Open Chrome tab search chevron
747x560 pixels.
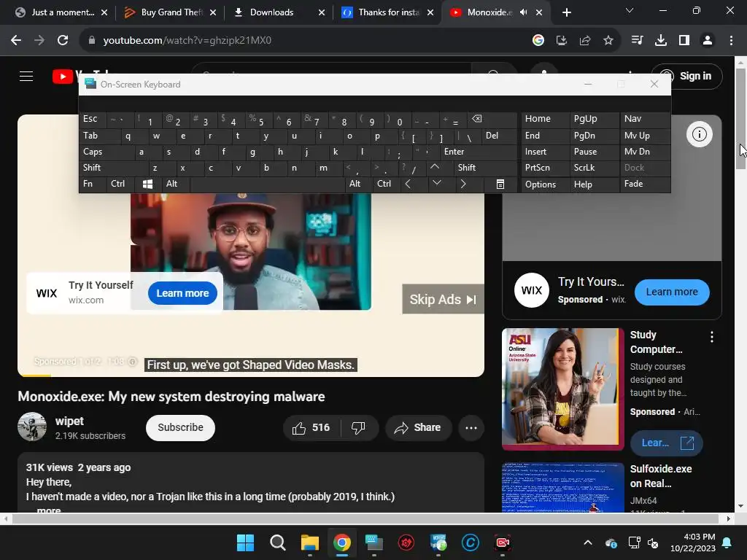click(x=630, y=10)
